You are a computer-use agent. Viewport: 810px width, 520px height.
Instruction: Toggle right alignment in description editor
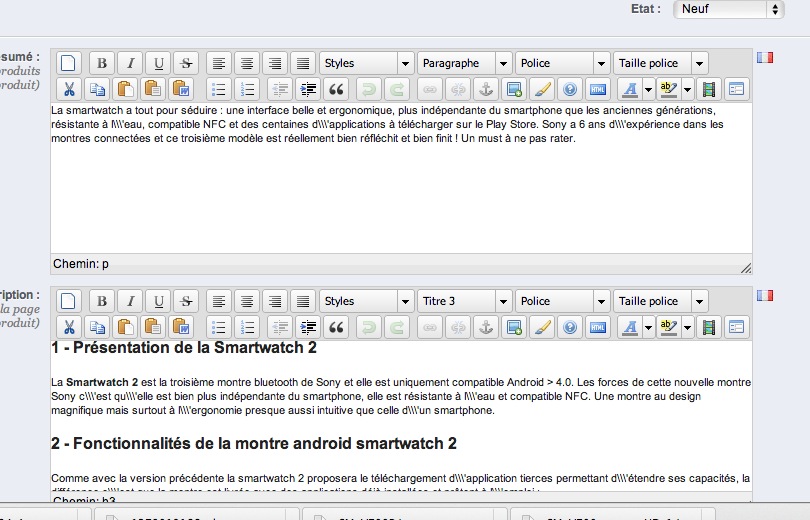pos(275,301)
